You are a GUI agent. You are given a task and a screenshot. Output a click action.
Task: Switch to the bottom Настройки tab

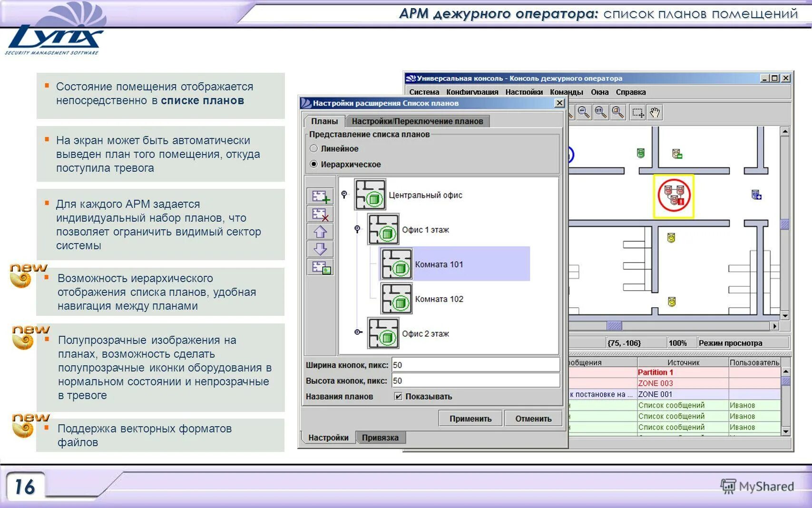pyautogui.click(x=328, y=437)
